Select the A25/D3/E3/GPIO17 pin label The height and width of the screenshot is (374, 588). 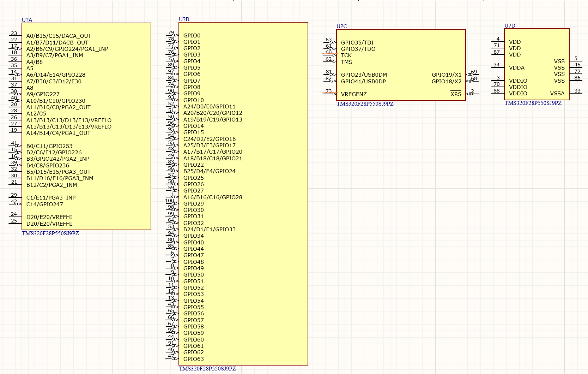[210, 146]
